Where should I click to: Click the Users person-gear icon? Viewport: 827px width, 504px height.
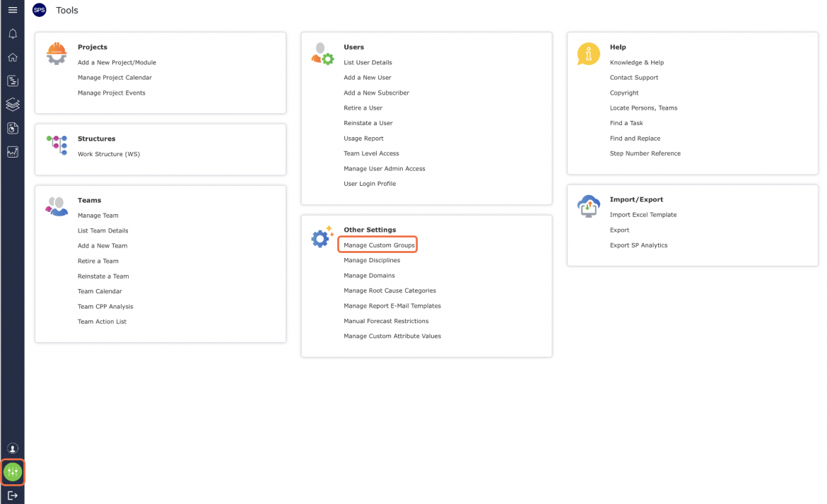click(322, 54)
